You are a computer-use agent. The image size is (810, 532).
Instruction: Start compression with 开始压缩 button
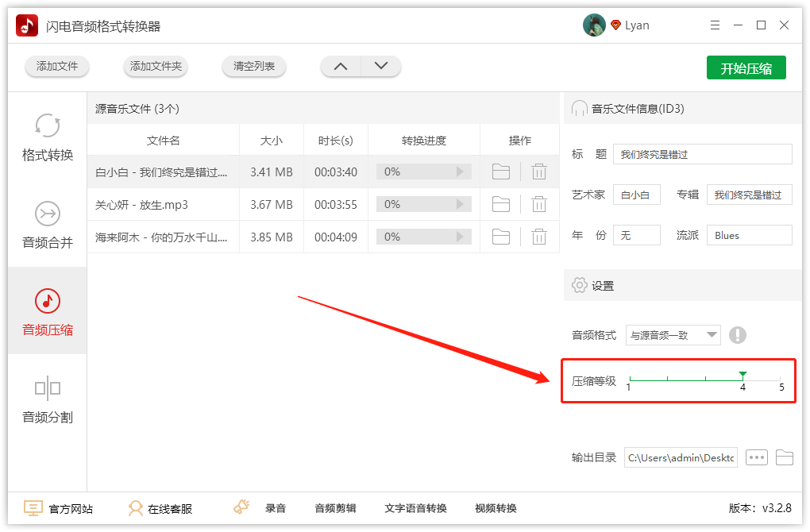point(746,67)
